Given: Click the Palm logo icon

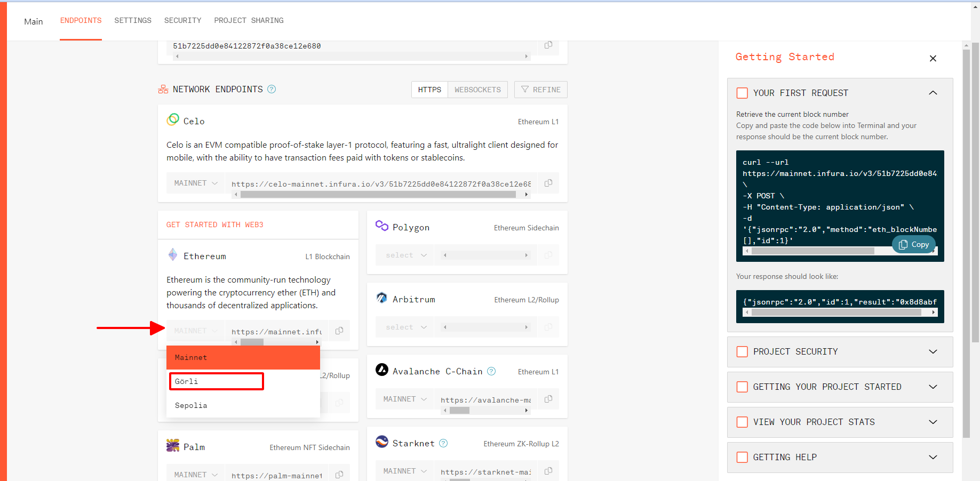Looking at the screenshot, I should click(173, 445).
